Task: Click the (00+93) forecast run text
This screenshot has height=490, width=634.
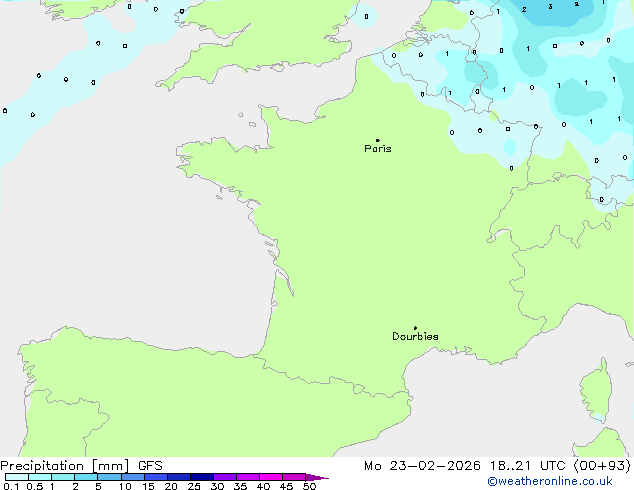Action: click(x=602, y=466)
